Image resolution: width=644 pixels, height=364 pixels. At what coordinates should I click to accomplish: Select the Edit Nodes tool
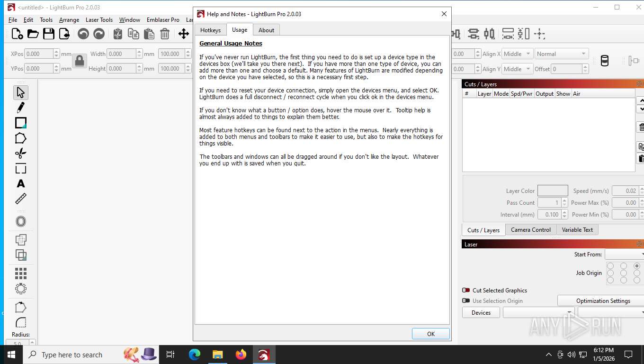tap(20, 307)
